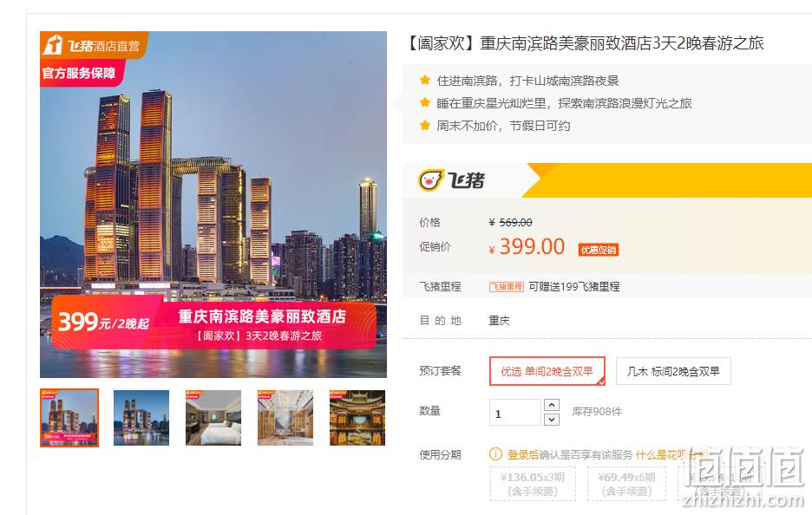Click the 优惠促销 tag

598,250
